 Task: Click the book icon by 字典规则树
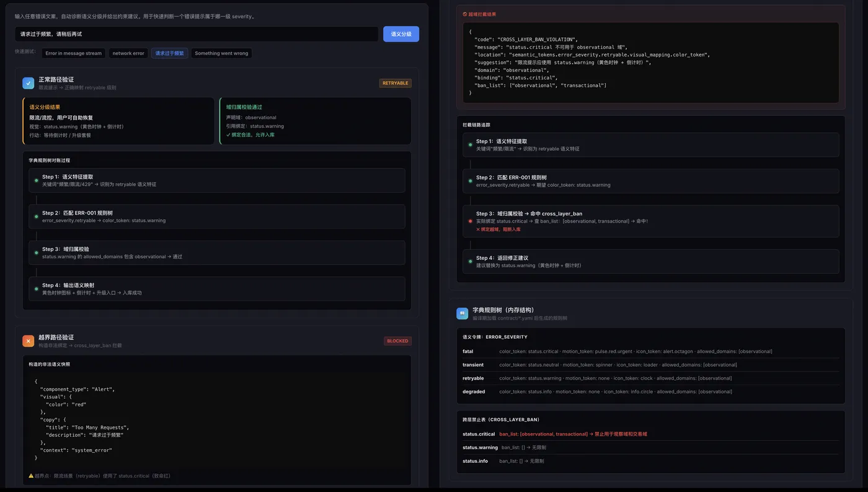(x=463, y=313)
